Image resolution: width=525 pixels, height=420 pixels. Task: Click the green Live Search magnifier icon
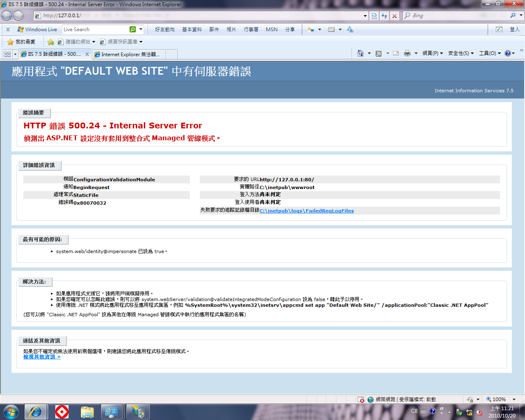[132, 30]
